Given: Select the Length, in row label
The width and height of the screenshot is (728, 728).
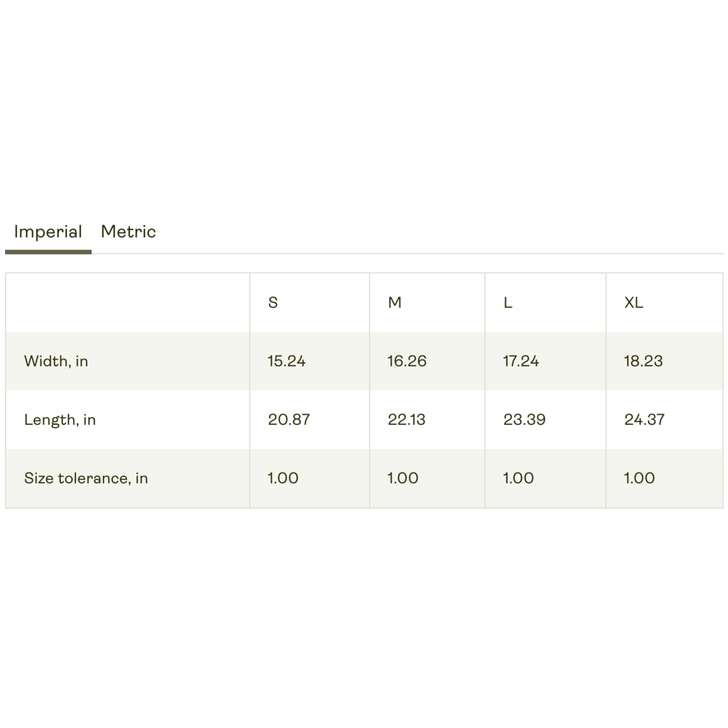Looking at the screenshot, I should pos(60,420).
